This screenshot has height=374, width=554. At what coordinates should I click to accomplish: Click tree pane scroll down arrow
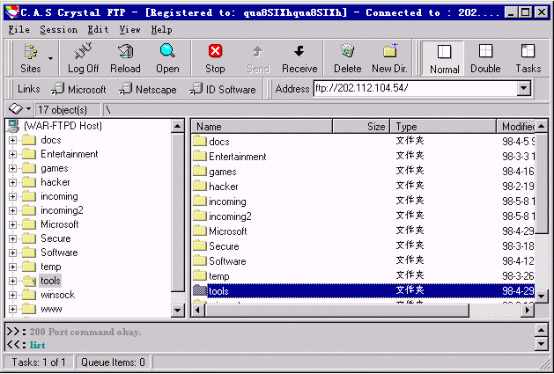[x=177, y=310]
